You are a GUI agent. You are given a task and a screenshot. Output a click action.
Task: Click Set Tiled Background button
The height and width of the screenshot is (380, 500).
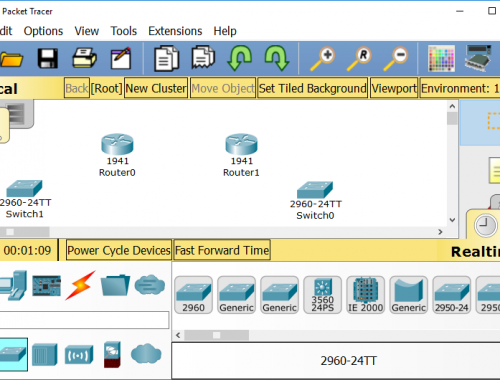(313, 88)
